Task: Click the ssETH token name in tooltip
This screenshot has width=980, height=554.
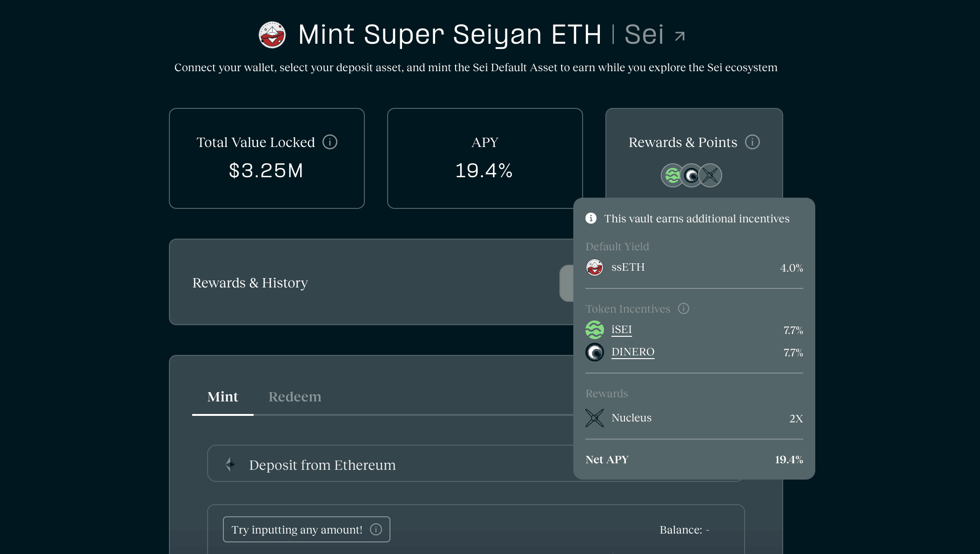Action: tap(628, 267)
